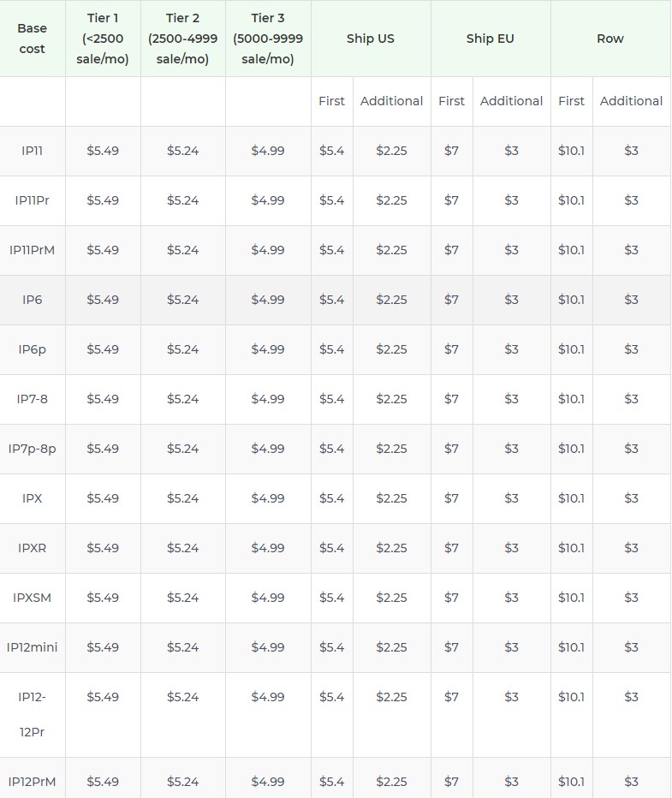Select the $5.24 Tier 2 price for IP11Pr
This screenshot has height=798, width=672.
182,200
